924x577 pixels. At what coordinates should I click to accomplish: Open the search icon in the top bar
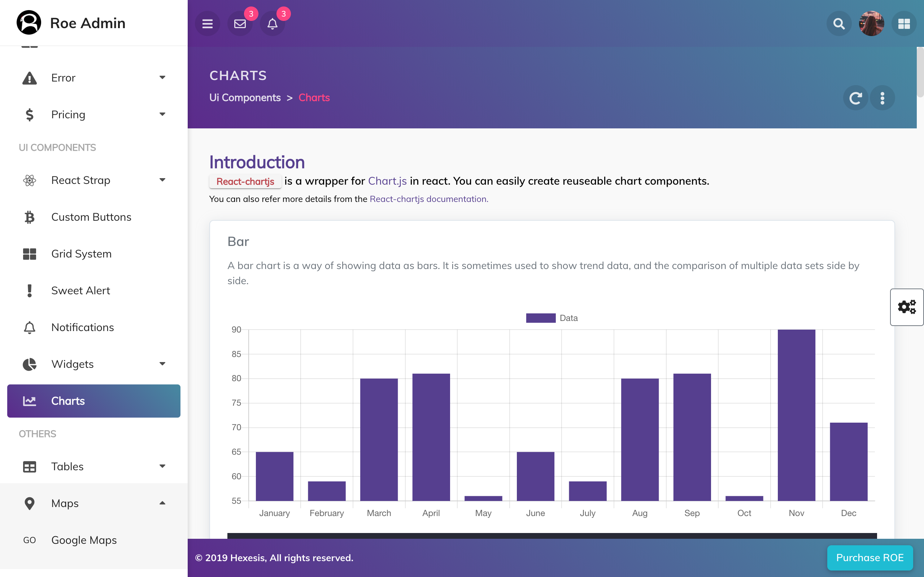[x=838, y=23]
